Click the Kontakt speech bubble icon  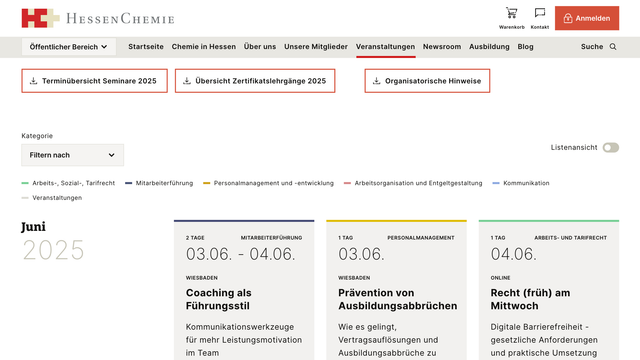[x=540, y=13]
